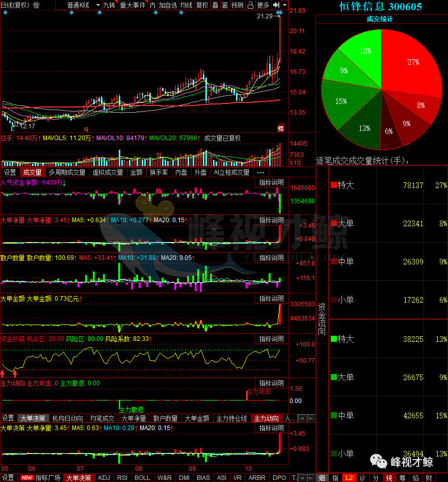Image resolution: width=448 pixels, height=482 pixels.
Task: Open the 细 detail panel tab
Action: [x=322, y=478]
